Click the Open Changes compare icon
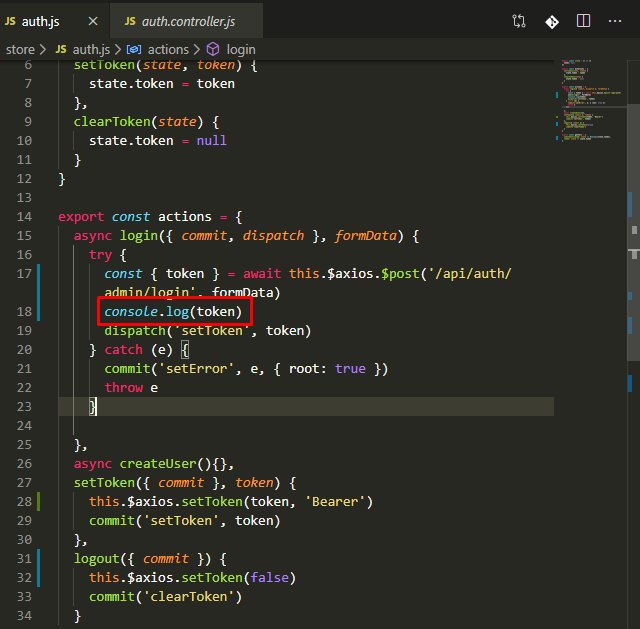Viewport: 640px width, 629px height. [519, 21]
